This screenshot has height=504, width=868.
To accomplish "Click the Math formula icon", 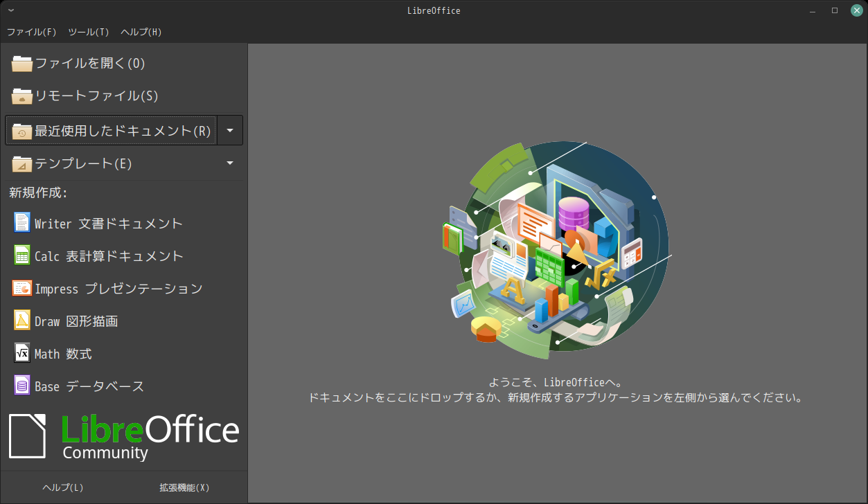I will pos(22,353).
